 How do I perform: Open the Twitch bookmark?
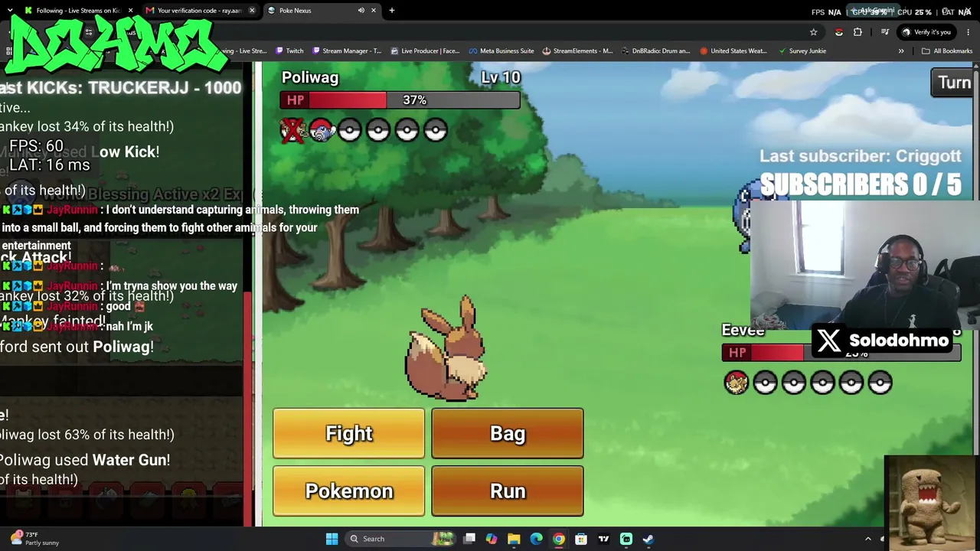coord(289,51)
